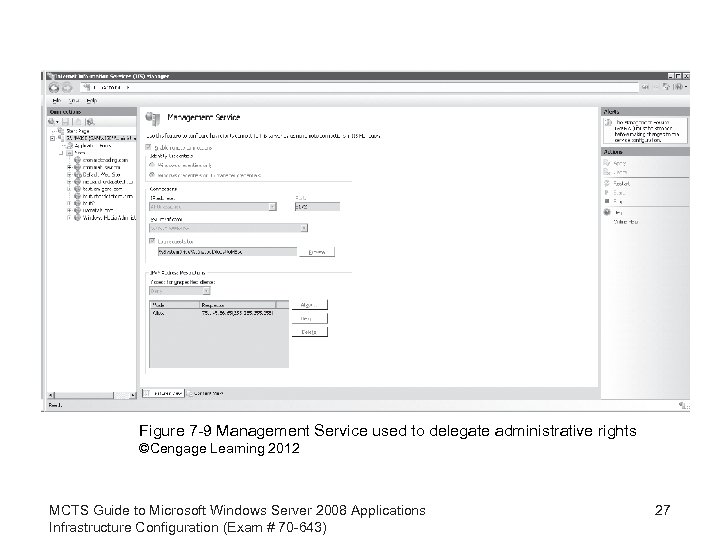Click the Delete connection toolbar icon
Viewport: 720px width, 540px height.
(90, 122)
